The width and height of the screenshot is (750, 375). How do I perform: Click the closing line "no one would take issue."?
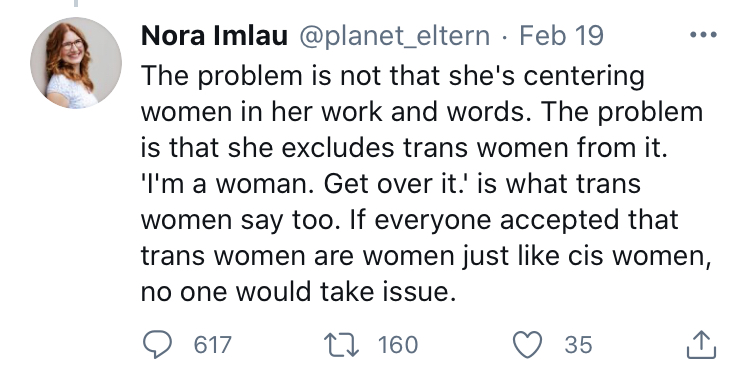tap(298, 292)
